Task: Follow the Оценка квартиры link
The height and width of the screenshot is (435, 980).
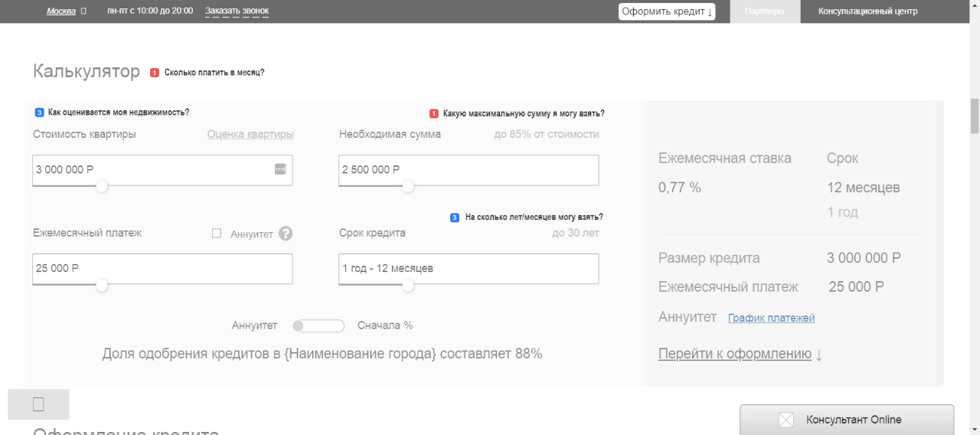Action: [250, 135]
